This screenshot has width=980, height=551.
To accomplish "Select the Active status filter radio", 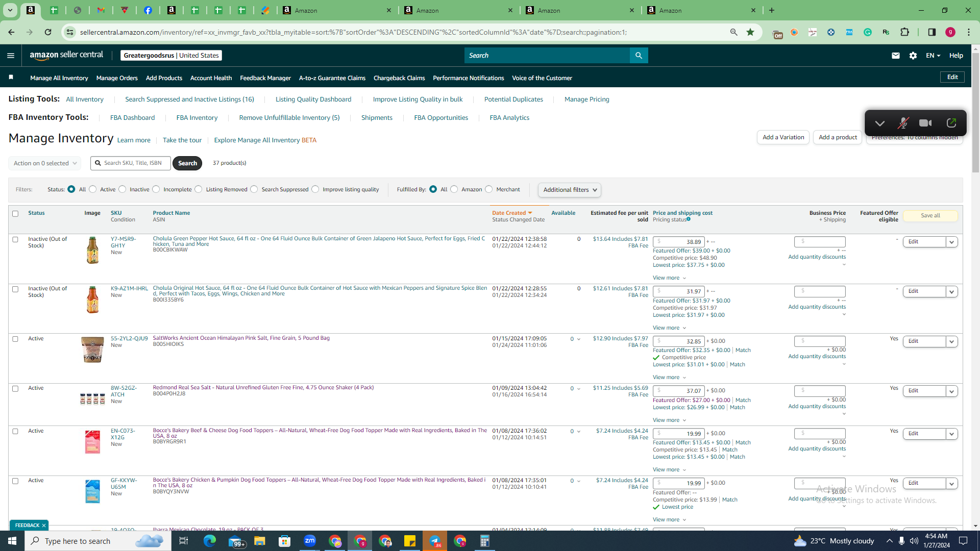I will click(93, 189).
